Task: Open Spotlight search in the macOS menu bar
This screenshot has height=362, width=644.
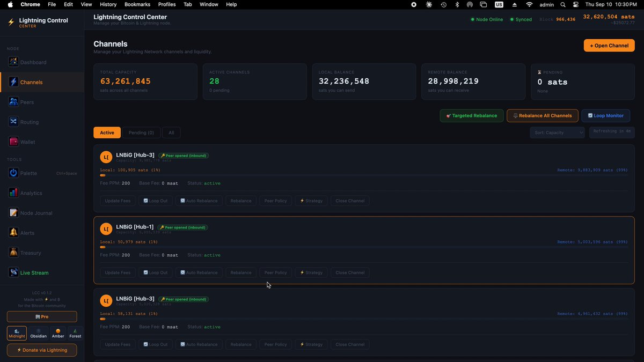Action: (x=563, y=4)
